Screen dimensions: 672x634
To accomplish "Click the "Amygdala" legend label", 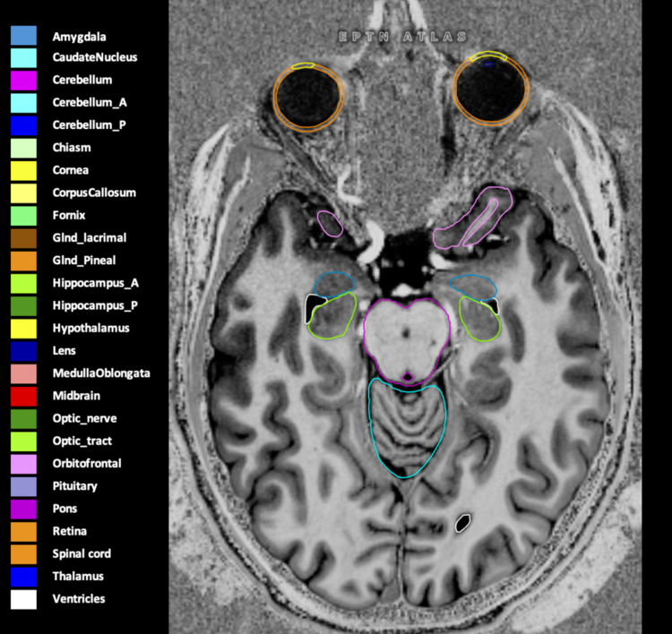I will 79,38.
